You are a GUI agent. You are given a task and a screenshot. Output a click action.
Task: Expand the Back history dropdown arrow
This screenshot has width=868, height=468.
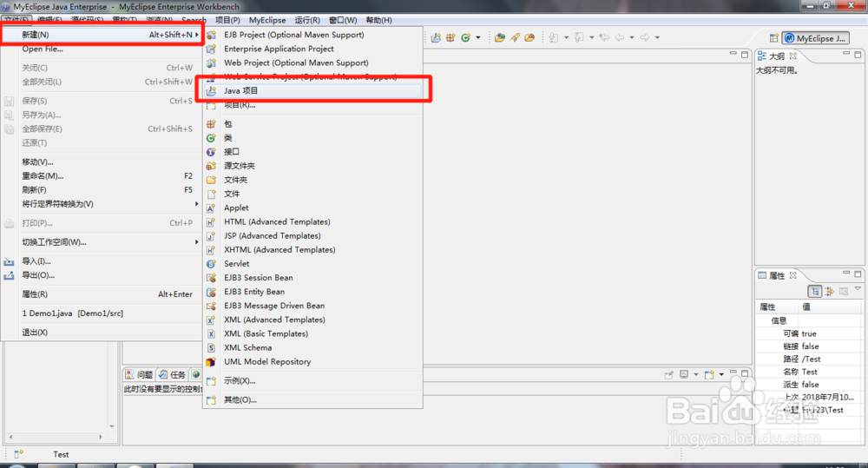tap(632, 37)
